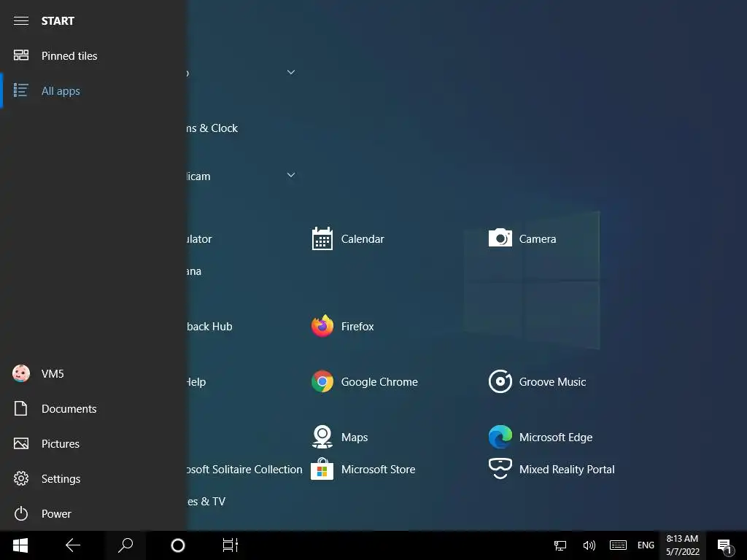Open the touch keyboard tray icon

pos(618,545)
